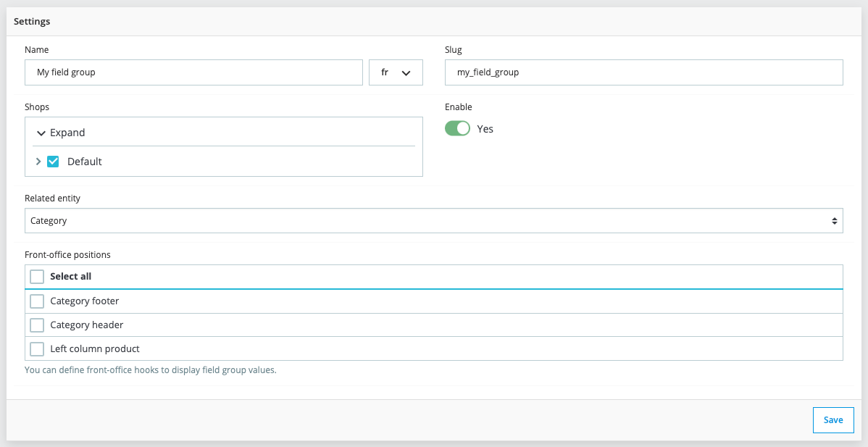
Task: Focus the Slug text field
Action: point(643,72)
